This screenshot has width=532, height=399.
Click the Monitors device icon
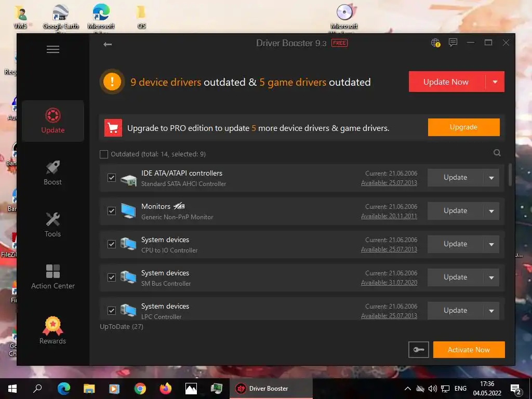[x=129, y=211]
